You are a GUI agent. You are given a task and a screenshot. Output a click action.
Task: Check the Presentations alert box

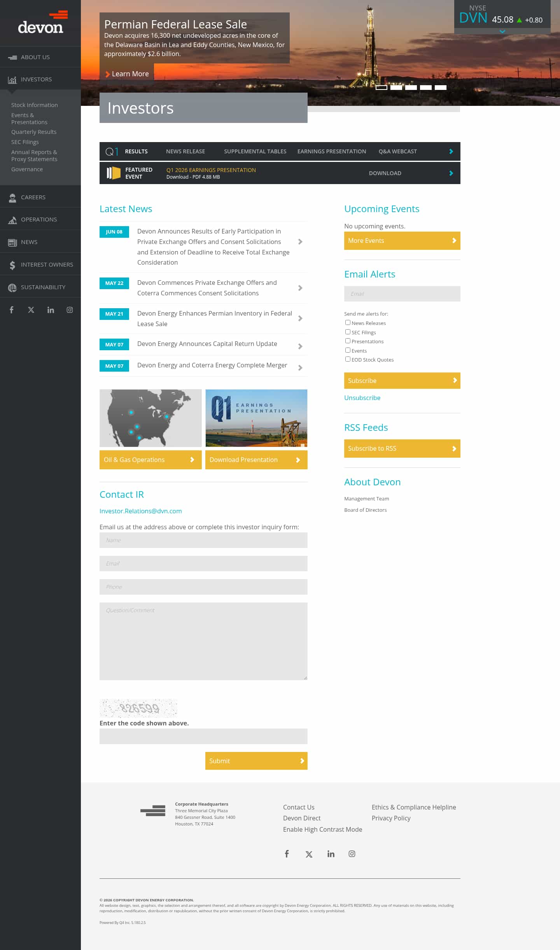[348, 341]
